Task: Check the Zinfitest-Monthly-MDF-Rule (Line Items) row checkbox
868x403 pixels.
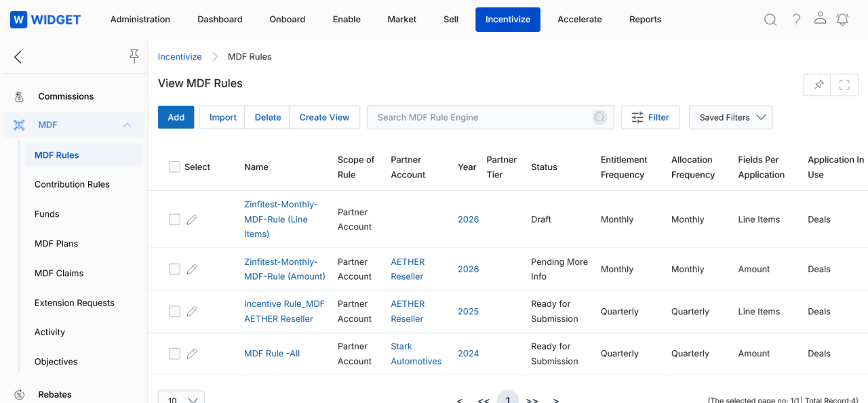Action: pyautogui.click(x=174, y=219)
